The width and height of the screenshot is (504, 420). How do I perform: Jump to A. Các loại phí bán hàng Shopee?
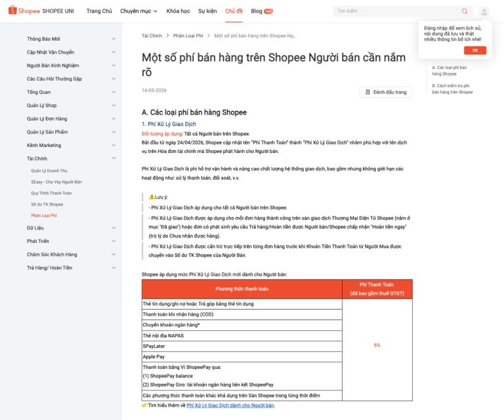(x=449, y=71)
